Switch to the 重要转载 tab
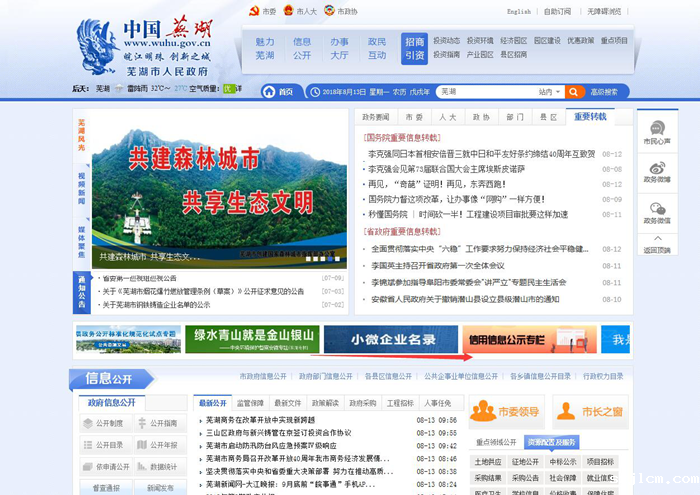The width and height of the screenshot is (700, 495). pos(590,116)
